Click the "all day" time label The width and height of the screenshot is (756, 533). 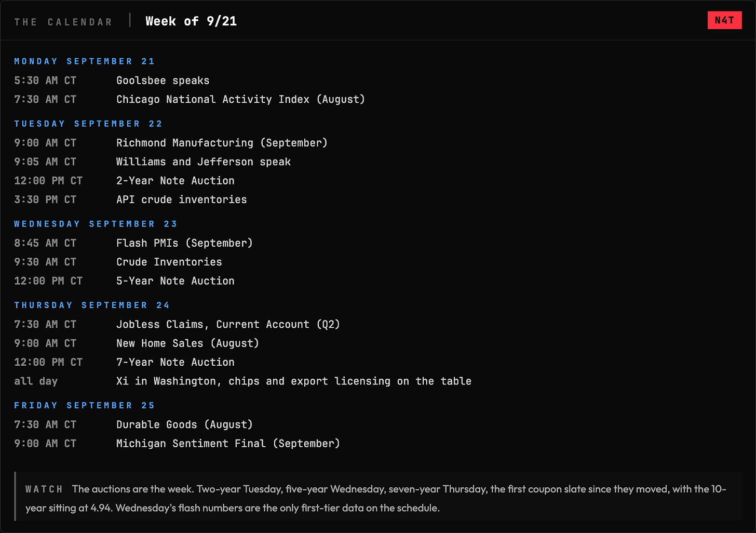coord(36,381)
